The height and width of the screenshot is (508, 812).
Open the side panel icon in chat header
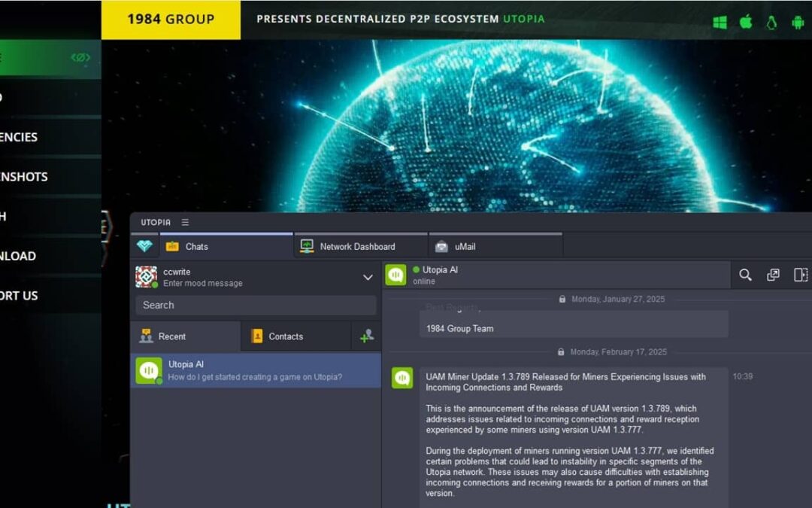(x=801, y=275)
